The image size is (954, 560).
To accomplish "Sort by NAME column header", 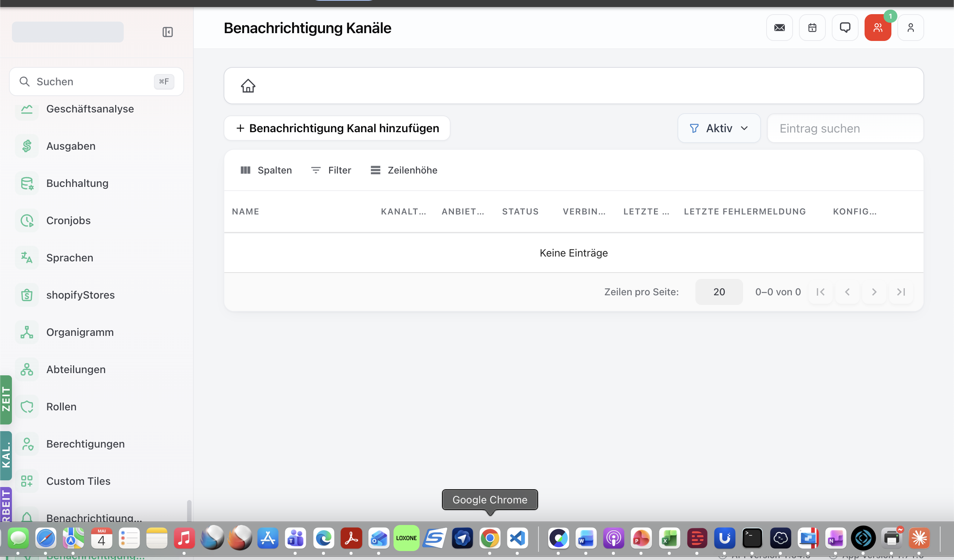I will tap(246, 211).
